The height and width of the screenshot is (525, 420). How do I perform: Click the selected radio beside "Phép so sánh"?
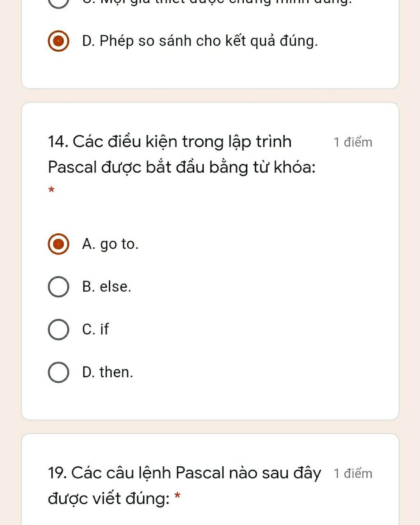tap(58, 41)
